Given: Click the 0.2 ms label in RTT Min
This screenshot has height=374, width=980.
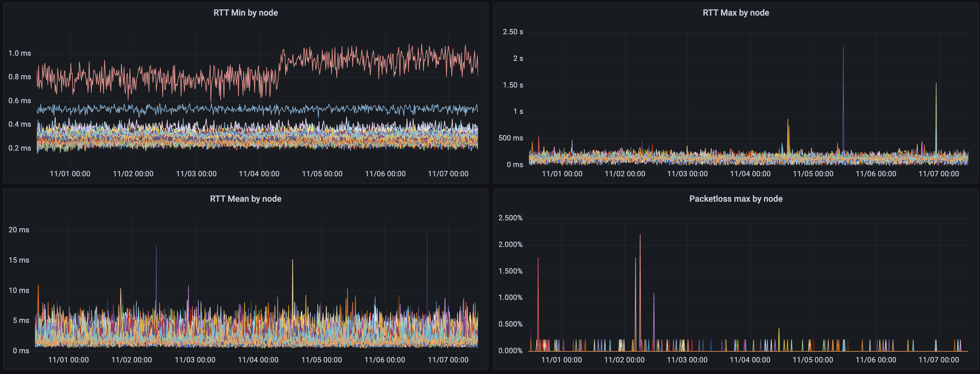Looking at the screenshot, I should pos(20,148).
